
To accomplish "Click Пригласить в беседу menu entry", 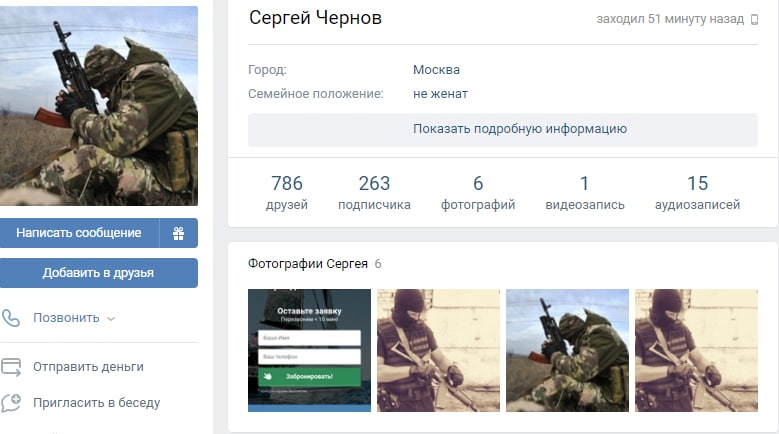I will click(96, 403).
